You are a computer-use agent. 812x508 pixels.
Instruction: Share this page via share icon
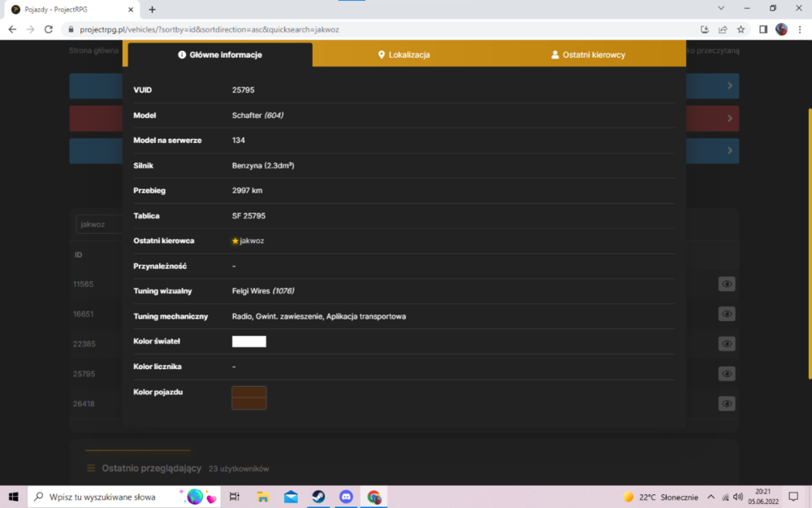pos(723,29)
